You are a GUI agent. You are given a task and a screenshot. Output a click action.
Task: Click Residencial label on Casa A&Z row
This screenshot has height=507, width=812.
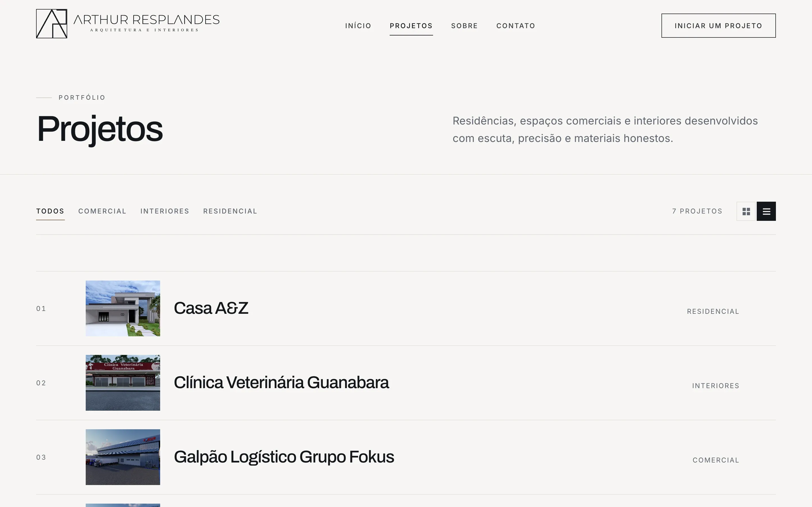click(713, 312)
